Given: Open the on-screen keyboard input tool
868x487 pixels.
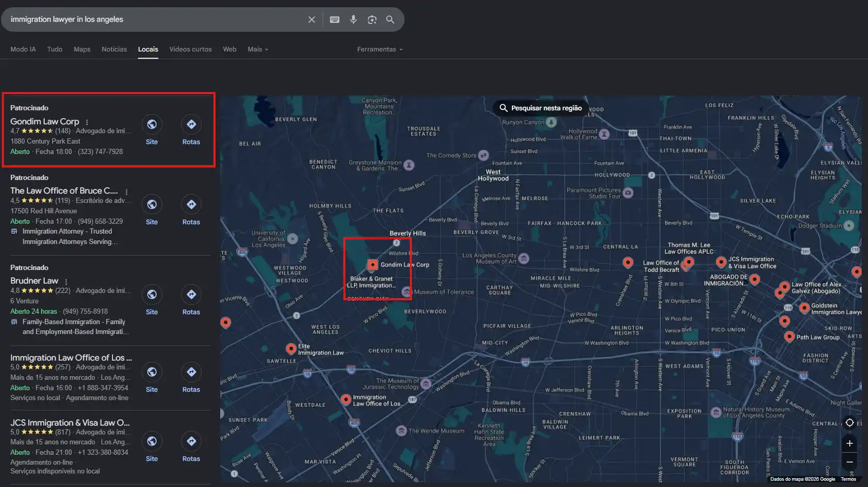Looking at the screenshot, I should [x=335, y=20].
